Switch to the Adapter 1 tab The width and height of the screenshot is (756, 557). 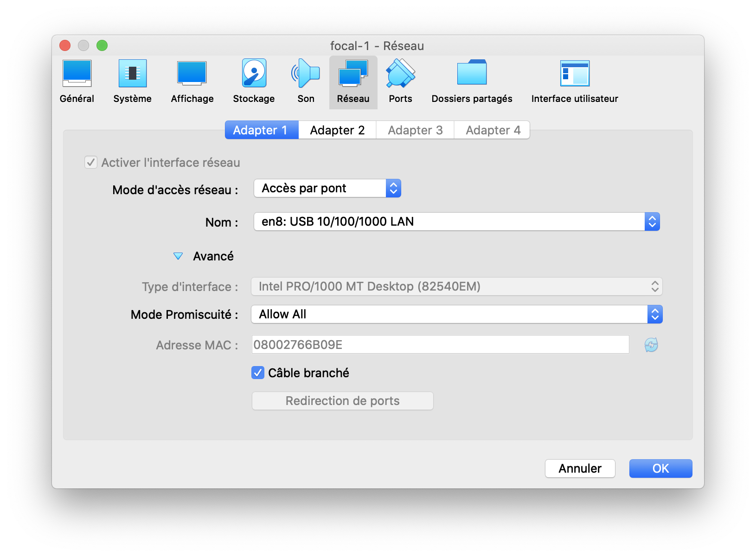(x=262, y=130)
